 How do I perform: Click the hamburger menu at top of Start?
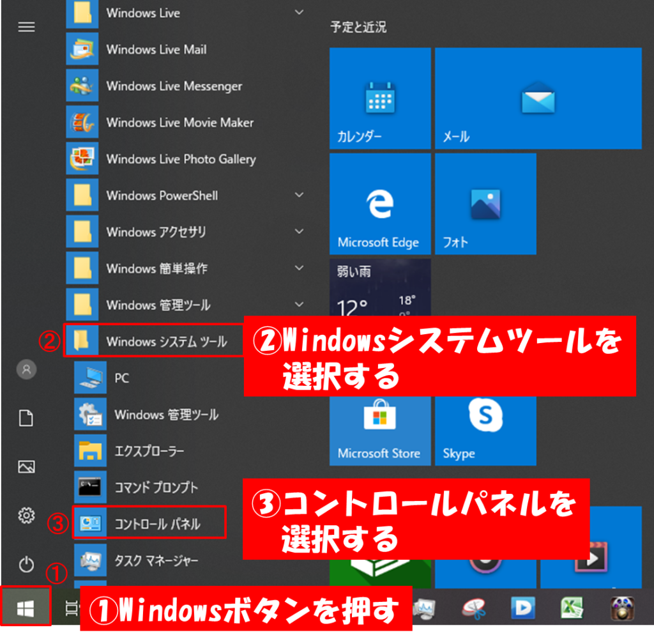[x=26, y=27]
